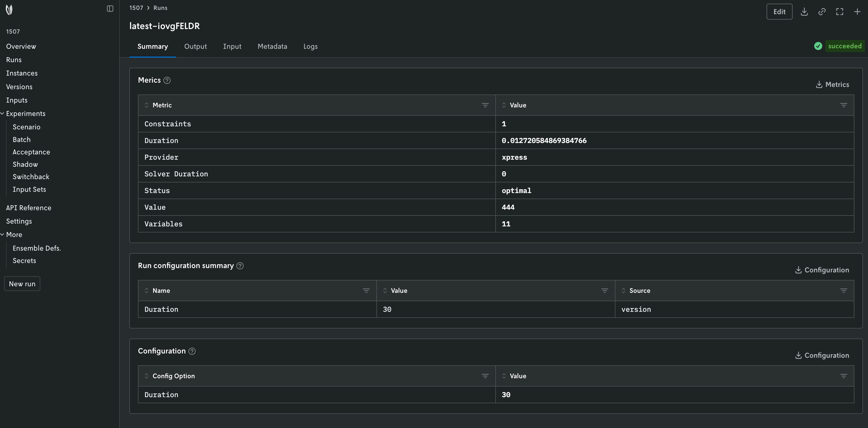Image resolution: width=868 pixels, height=428 pixels.
Task: Sort Metrics table by Value column
Action: tap(504, 105)
